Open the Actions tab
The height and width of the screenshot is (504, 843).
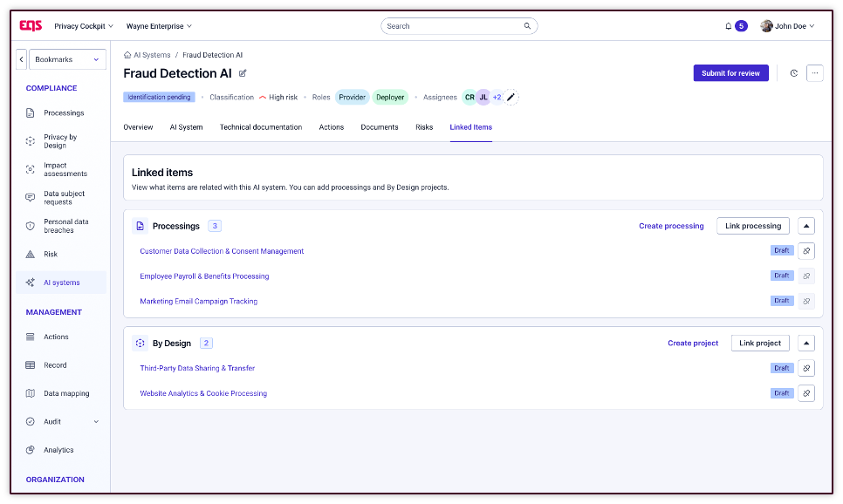coord(332,127)
